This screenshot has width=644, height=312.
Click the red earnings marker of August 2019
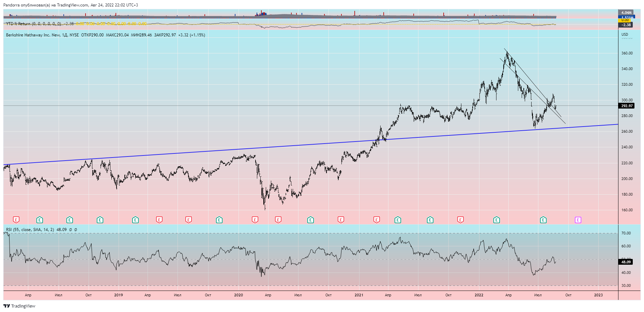[188, 220]
